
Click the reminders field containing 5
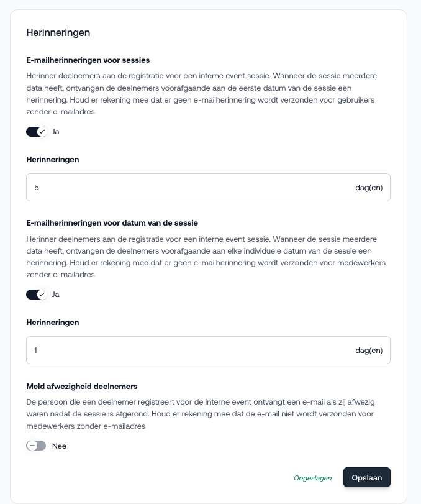pyautogui.click(x=186, y=187)
